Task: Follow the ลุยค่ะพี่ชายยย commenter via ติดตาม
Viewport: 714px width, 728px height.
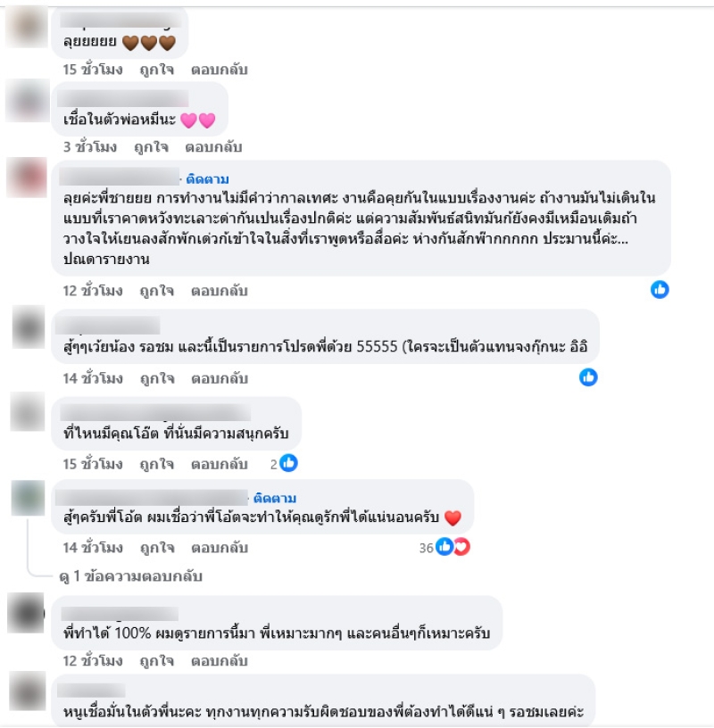Action: (x=207, y=178)
